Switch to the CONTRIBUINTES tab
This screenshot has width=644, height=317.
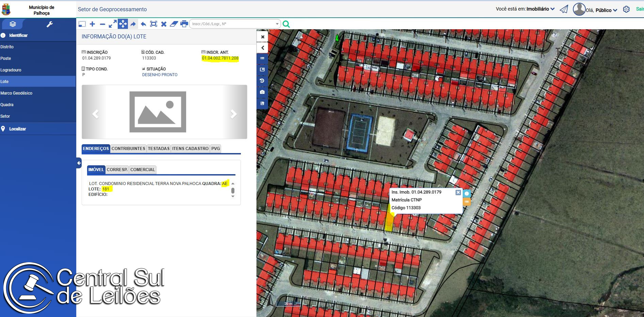128,149
